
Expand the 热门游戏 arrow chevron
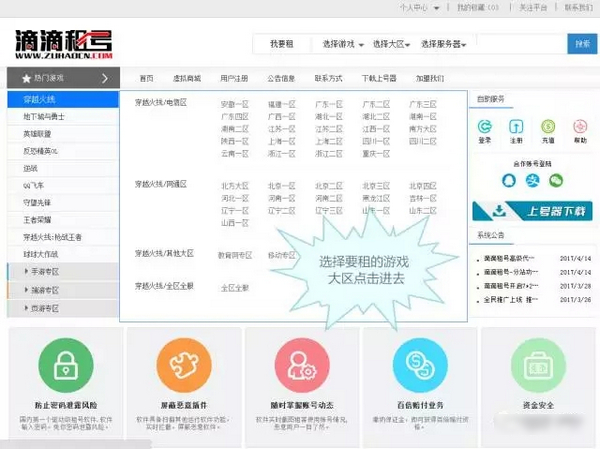pyautogui.click(x=104, y=78)
